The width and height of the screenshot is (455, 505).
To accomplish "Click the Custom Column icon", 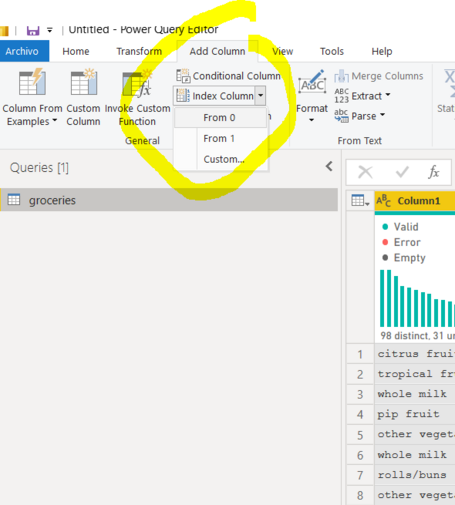I will point(84,82).
